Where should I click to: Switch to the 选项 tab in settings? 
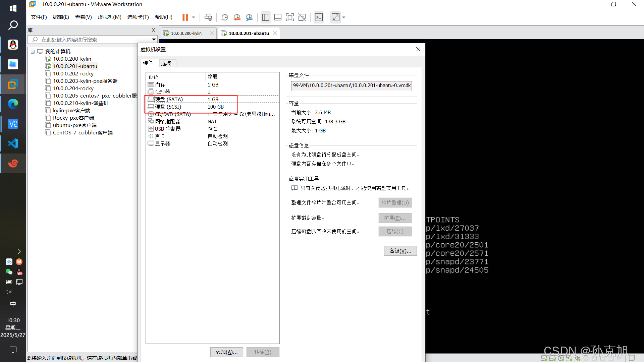click(166, 63)
